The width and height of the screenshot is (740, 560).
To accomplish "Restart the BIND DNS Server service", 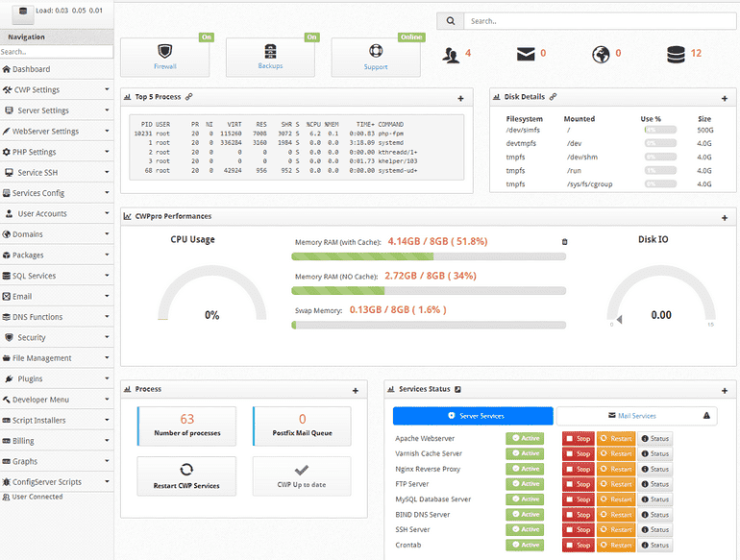I will coord(616,515).
